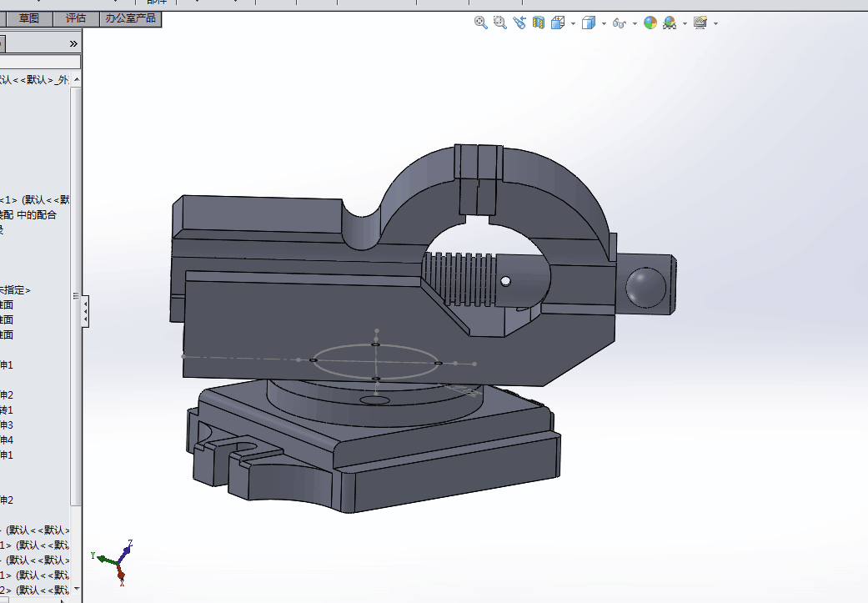
Task: Click the Apply Scene icon
Action: (x=670, y=23)
